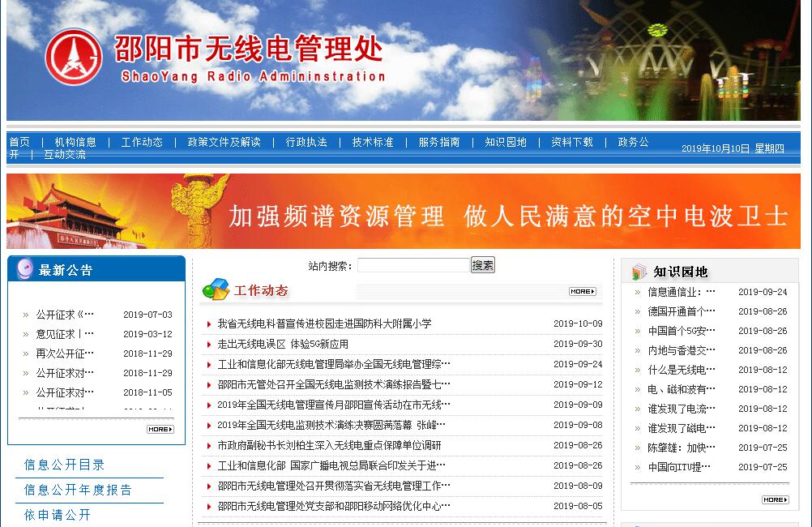Click the orange 加强频谱资源管理 banner
The height and width of the screenshot is (527, 812).
point(404,212)
